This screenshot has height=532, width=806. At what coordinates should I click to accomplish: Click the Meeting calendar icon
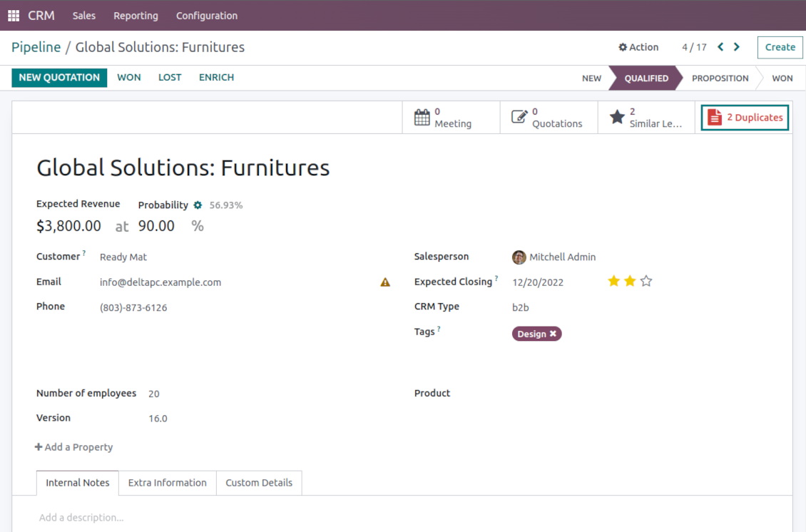422,118
